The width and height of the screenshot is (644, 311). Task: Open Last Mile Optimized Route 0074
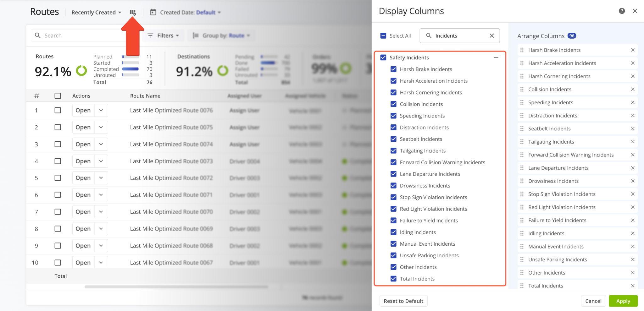tap(83, 144)
